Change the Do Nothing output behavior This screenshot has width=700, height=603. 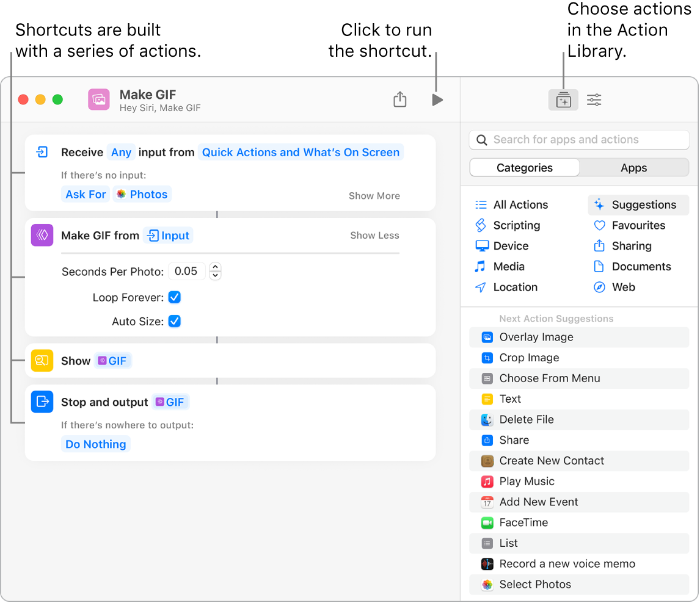pyautogui.click(x=95, y=444)
